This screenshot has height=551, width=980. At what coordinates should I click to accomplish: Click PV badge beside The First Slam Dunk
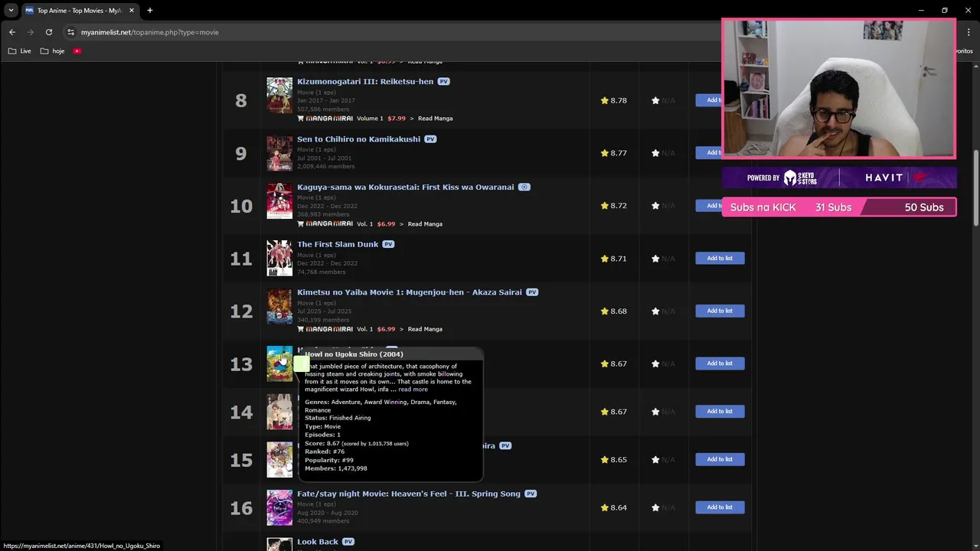pyautogui.click(x=388, y=244)
